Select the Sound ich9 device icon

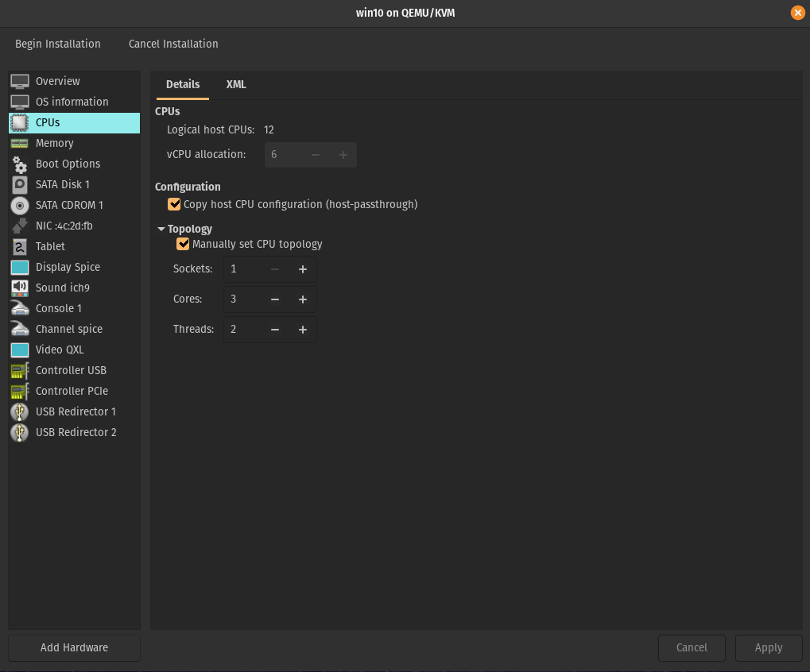19,288
